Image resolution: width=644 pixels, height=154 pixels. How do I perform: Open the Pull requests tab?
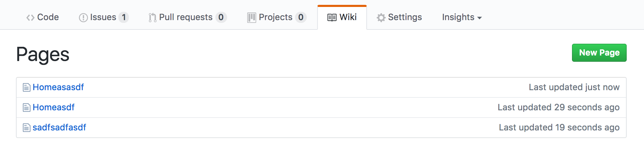pyautogui.click(x=187, y=17)
